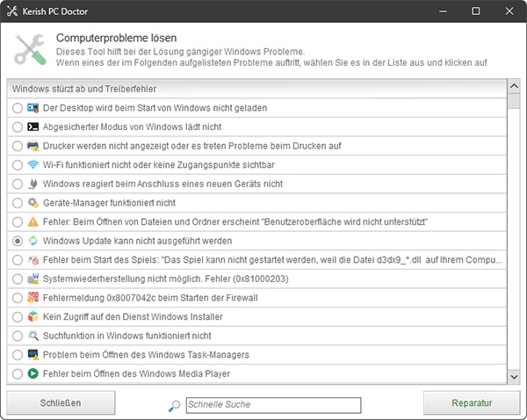Click the scrollbar down arrow
The image size is (527, 420).
[x=514, y=377]
